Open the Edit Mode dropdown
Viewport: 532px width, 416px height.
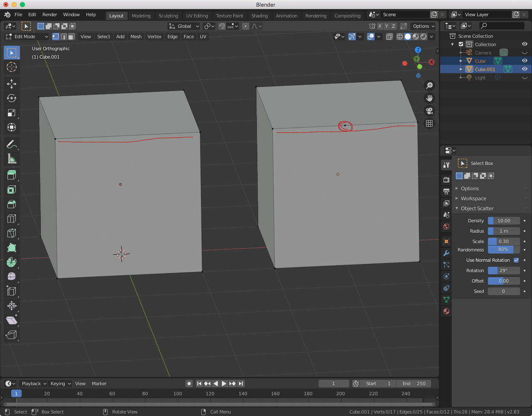point(27,37)
